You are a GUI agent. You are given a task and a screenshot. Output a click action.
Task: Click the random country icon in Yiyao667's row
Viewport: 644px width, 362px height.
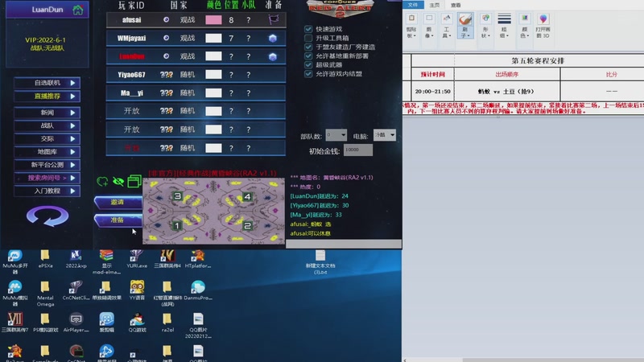point(167,75)
